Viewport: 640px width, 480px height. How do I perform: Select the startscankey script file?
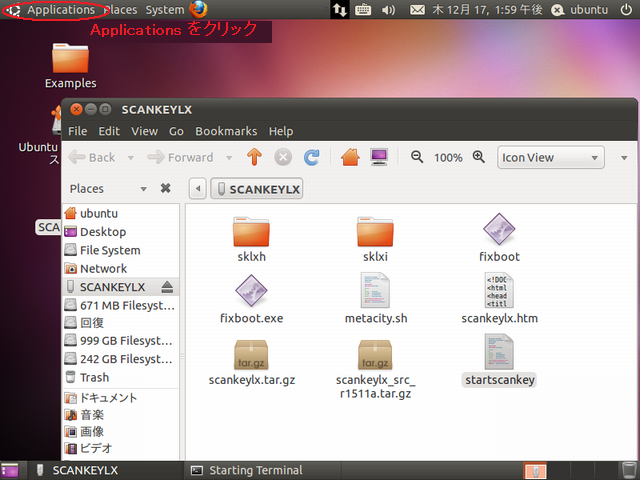pos(499,360)
